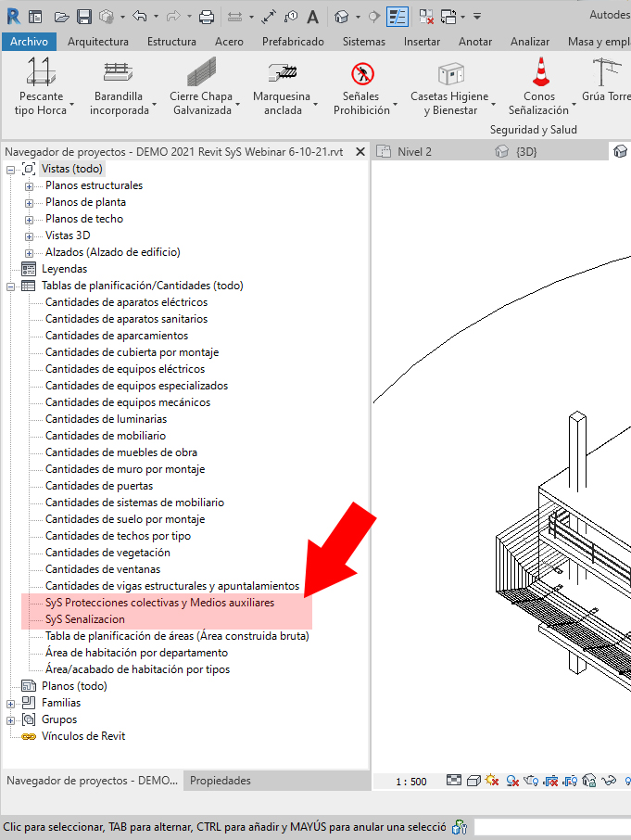Toggle shadows in the view control bar
The image size is (631, 840).
(x=511, y=782)
